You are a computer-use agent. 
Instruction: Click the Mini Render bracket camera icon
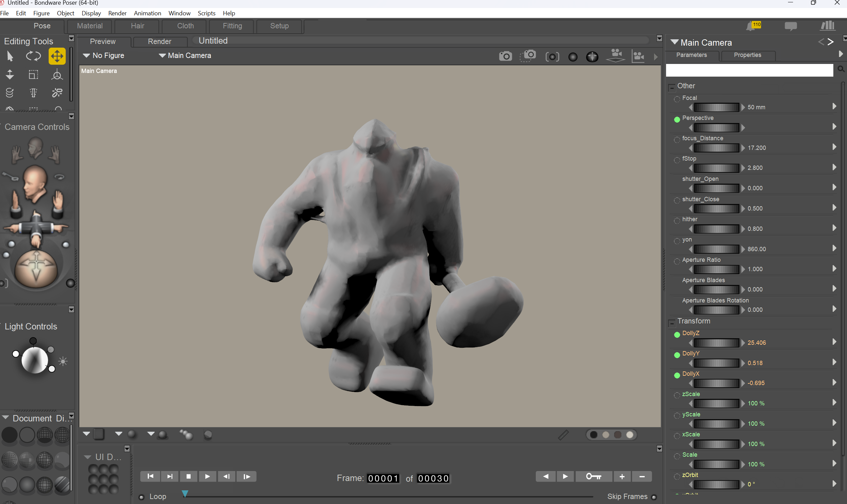click(x=552, y=57)
